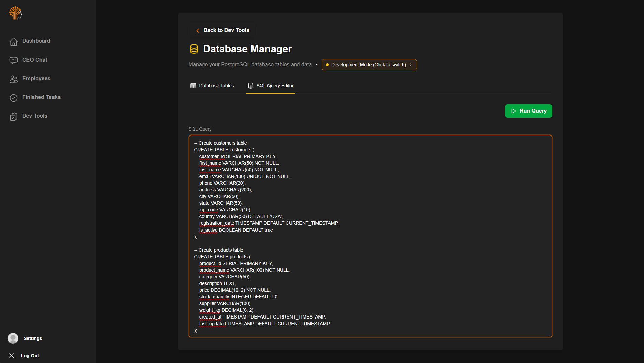Click the play icon on Run Query
This screenshot has width=644, height=363.
[514, 111]
